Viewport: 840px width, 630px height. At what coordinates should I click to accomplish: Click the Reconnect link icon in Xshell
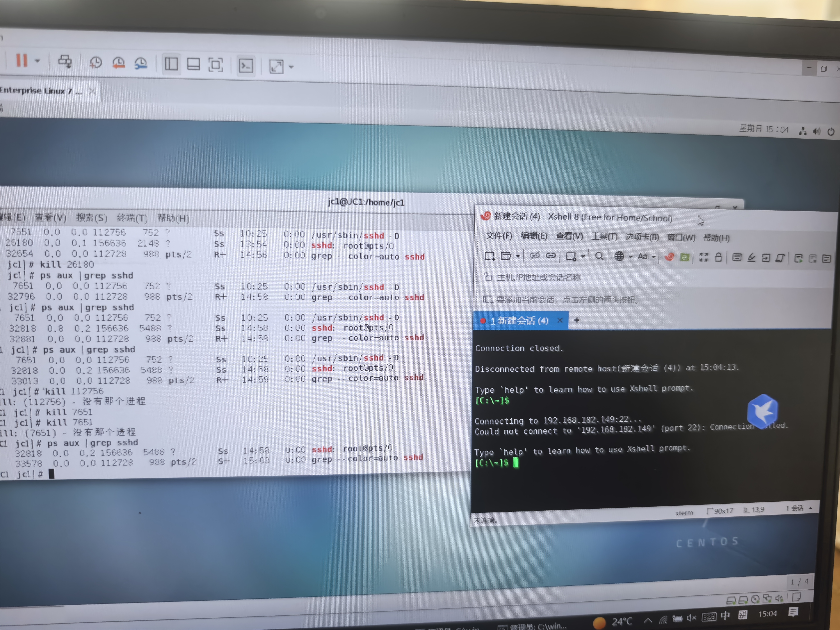pos(551,256)
